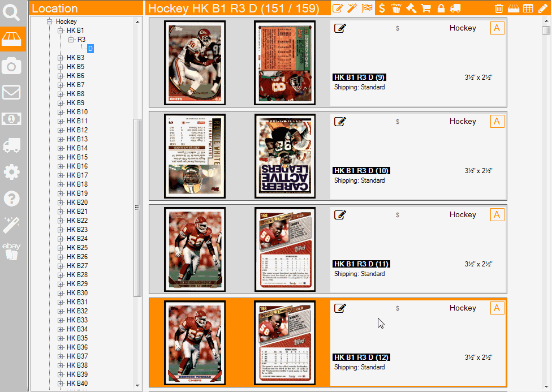Select the HK B18 location in the tree
The image size is (552, 392).
click(77, 184)
